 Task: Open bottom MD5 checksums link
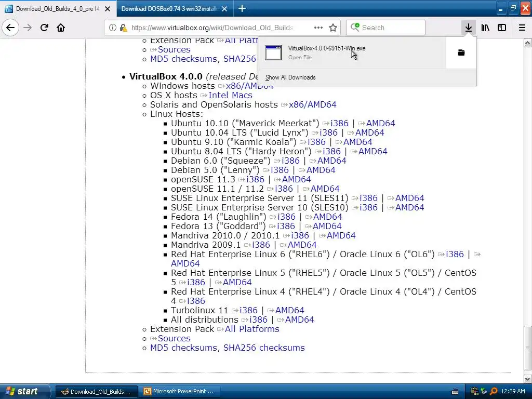click(184, 348)
